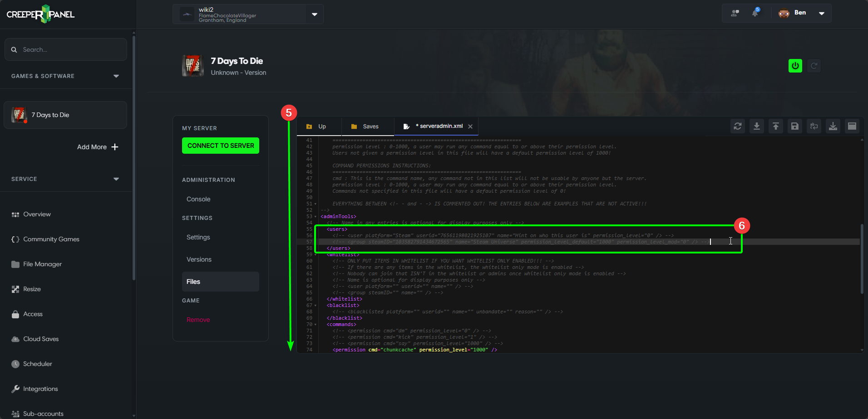Screen dimensions: 868x419
Task: Click the 7 Days To Die game thumbnail in header
Action: [193, 66]
